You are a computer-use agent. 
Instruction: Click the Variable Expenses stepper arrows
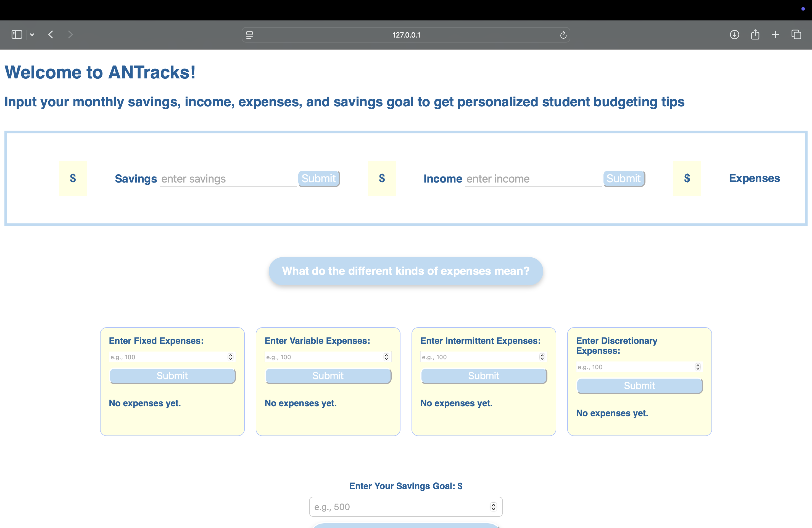(x=386, y=357)
